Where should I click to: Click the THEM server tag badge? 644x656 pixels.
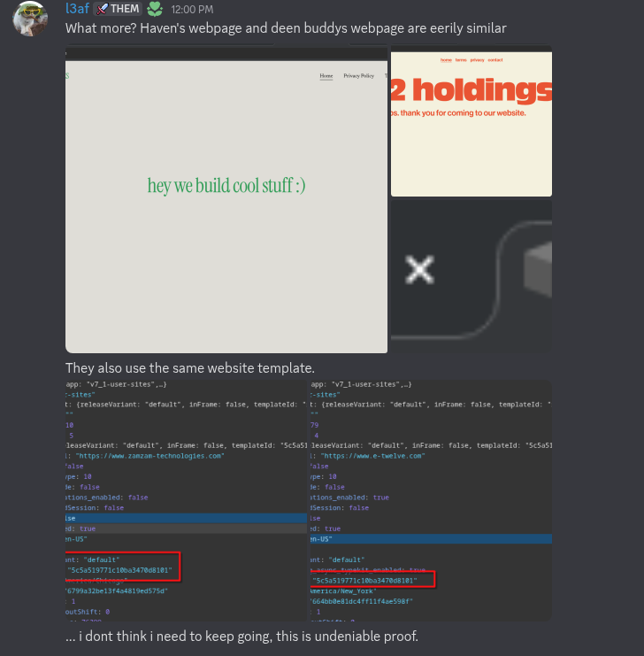118,9
